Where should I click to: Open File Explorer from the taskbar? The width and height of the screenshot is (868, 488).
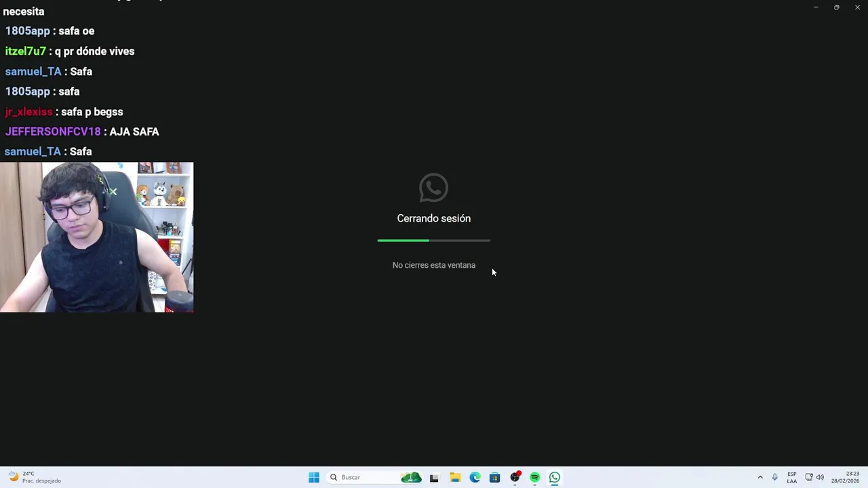(455, 477)
